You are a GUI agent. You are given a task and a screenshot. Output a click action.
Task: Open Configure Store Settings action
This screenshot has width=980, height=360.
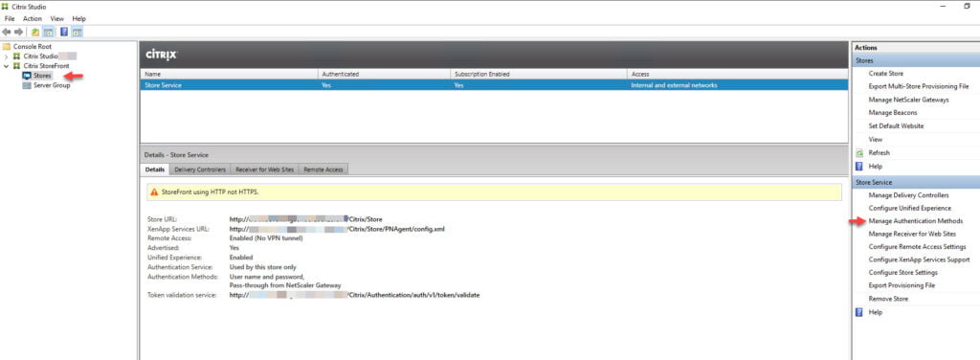(x=903, y=273)
